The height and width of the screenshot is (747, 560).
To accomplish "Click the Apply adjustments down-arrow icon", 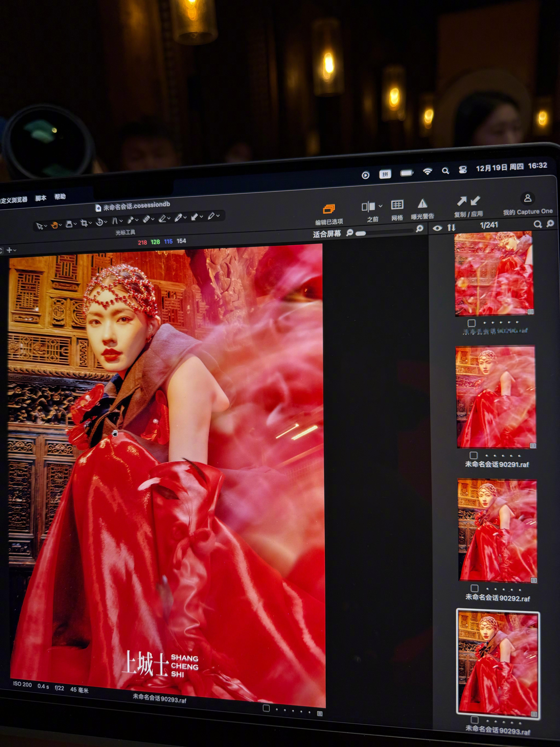I will tap(475, 201).
